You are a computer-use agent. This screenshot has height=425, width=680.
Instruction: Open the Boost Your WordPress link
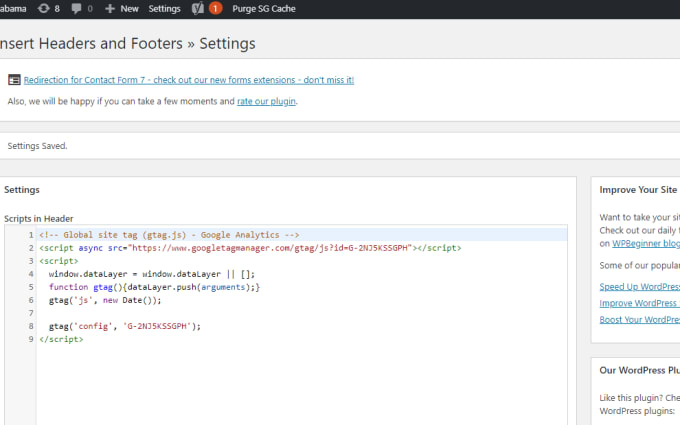coord(640,320)
